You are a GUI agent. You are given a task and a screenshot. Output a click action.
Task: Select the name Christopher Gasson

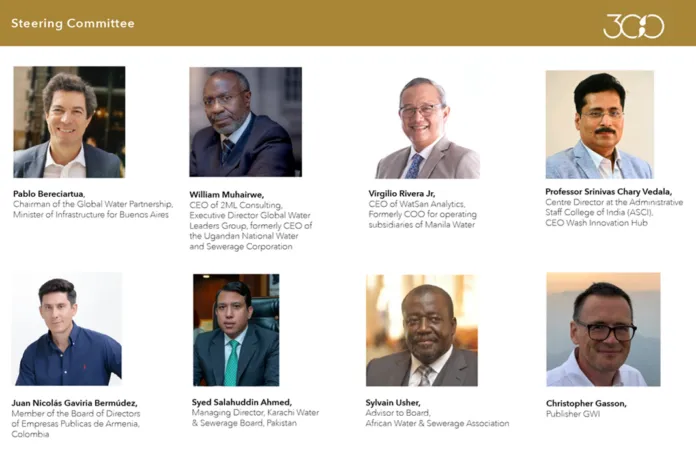586,404
